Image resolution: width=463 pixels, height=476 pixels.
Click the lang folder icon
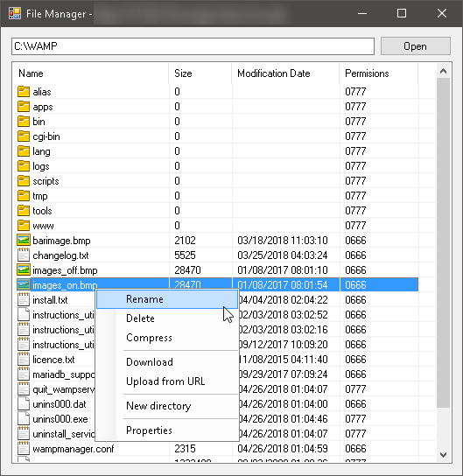[24, 150]
